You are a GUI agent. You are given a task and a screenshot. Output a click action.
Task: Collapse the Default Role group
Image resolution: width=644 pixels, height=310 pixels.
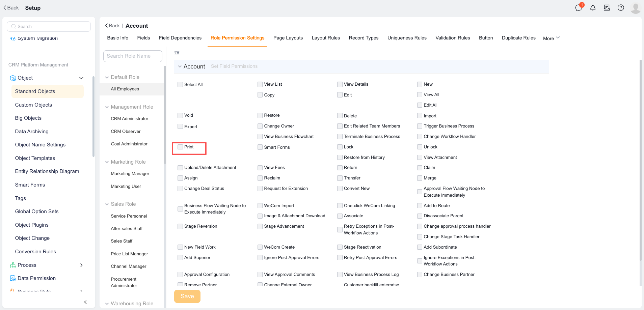click(x=107, y=77)
